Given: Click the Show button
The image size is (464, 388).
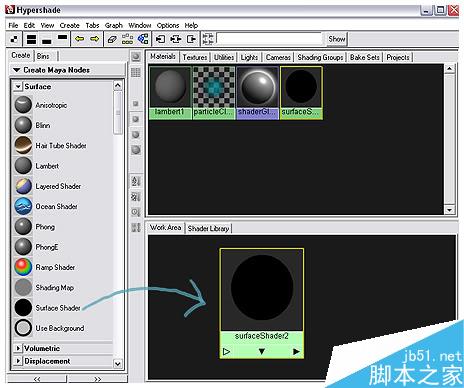Looking at the screenshot, I should (337, 39).
